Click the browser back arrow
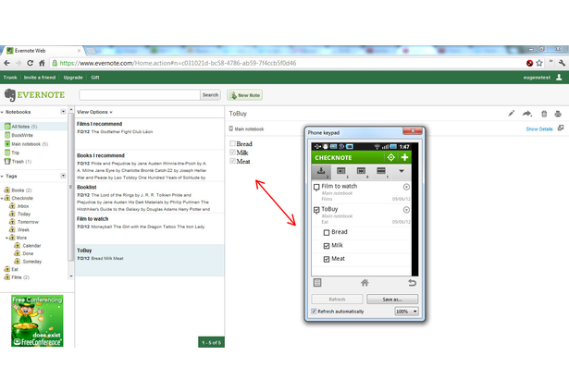This screenshot has width=569, height=392. 6,63
